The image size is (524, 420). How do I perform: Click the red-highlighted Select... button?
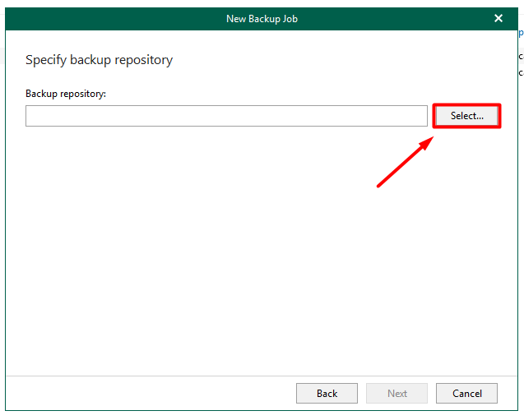[466, 116]
